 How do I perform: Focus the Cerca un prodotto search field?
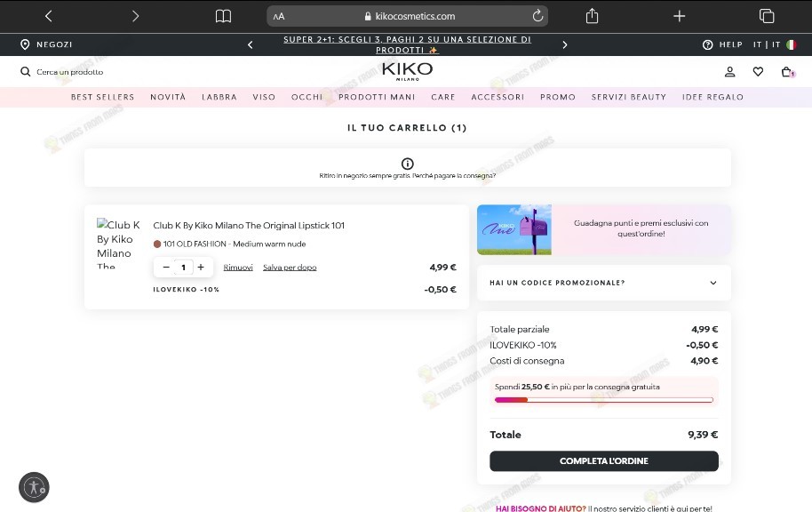click(x=69, y=72)
